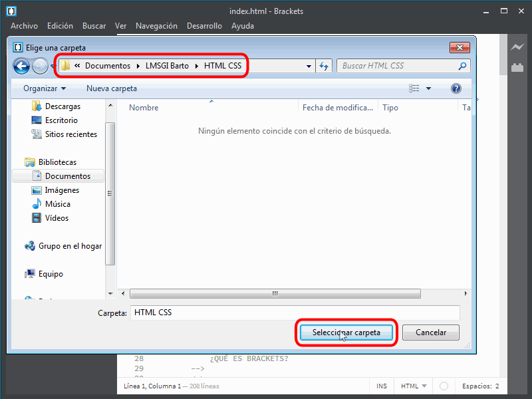532x399 pixels.
Task: Select Música library in navigation pane
Action: coord(58,204)
